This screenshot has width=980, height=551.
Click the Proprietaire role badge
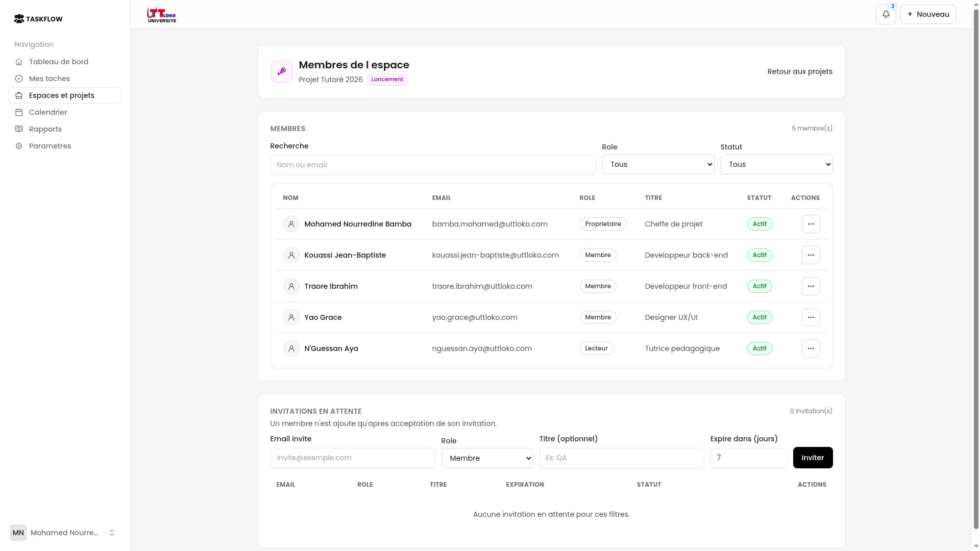click(x=603, y=224)
